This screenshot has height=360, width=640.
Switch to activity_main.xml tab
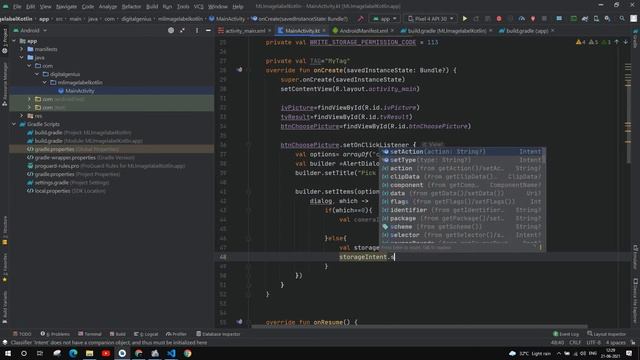click(x=245, y=31)
